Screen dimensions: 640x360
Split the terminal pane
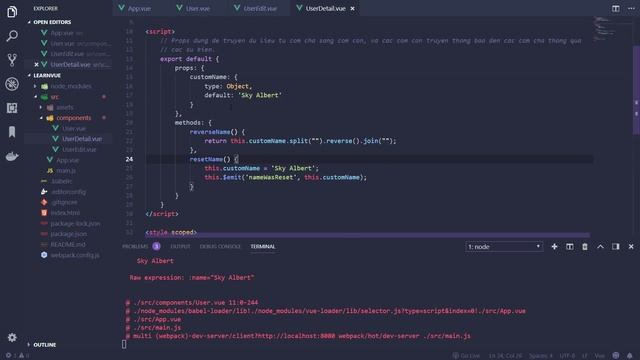tap(569, 247)
